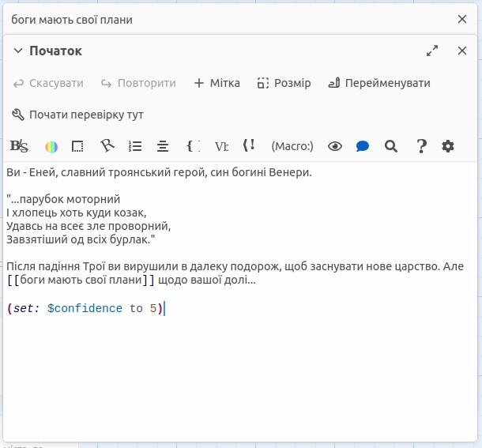
Task: Click the borders tool icon
Action: coord(77,146)
